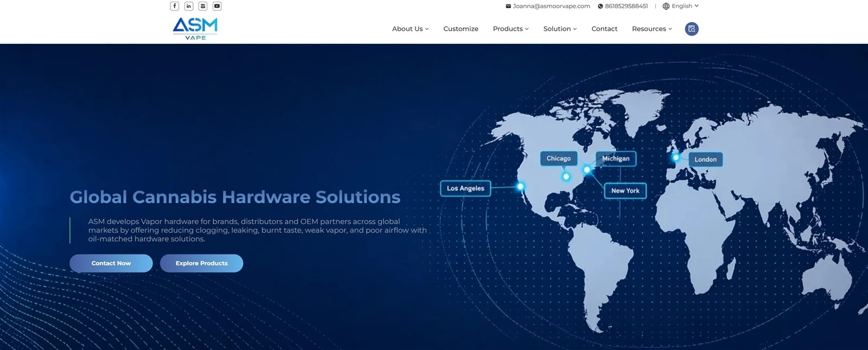Click the Contact Now button
The image size is (868, 350).
pos(111,263)
